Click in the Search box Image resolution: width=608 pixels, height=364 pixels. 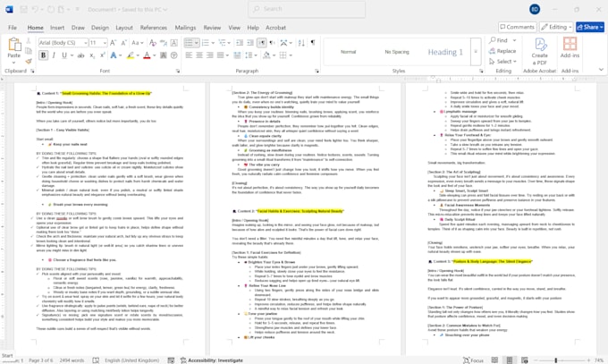click(x=307, y=9)
